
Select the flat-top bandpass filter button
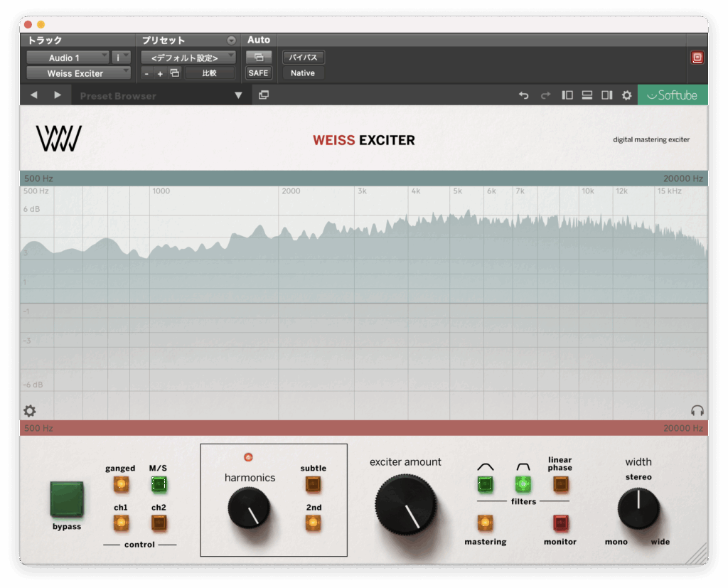pyautogui.click(x=523, y=484)
